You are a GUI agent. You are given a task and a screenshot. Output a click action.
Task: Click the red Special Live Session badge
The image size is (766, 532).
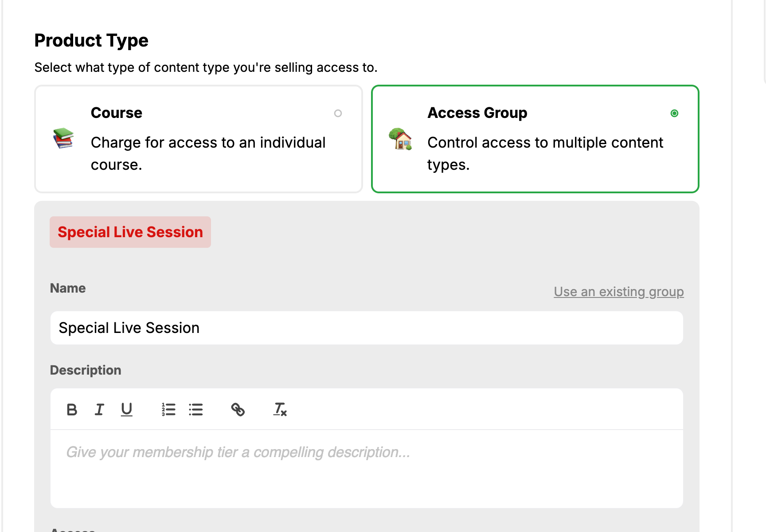coord(130,232)
